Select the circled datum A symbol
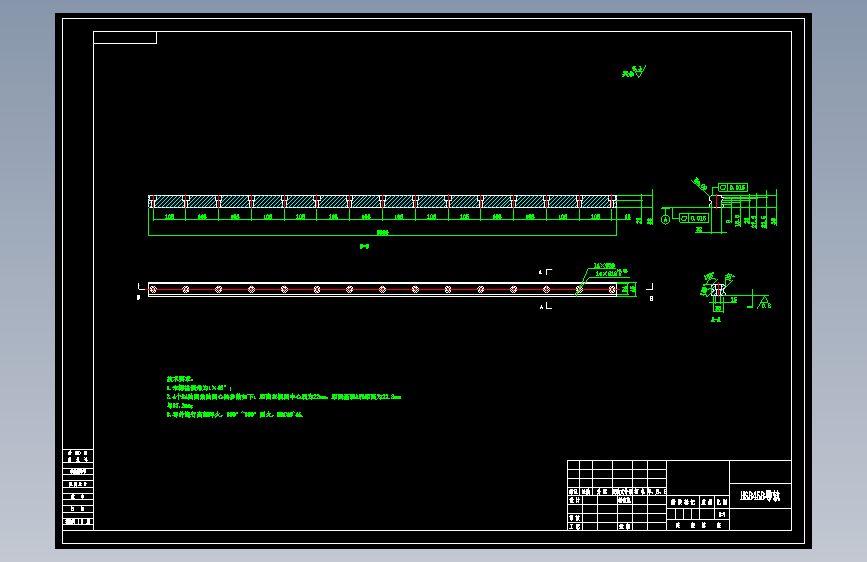This screenshot has width=867, height=562. [x=666, y=220]
